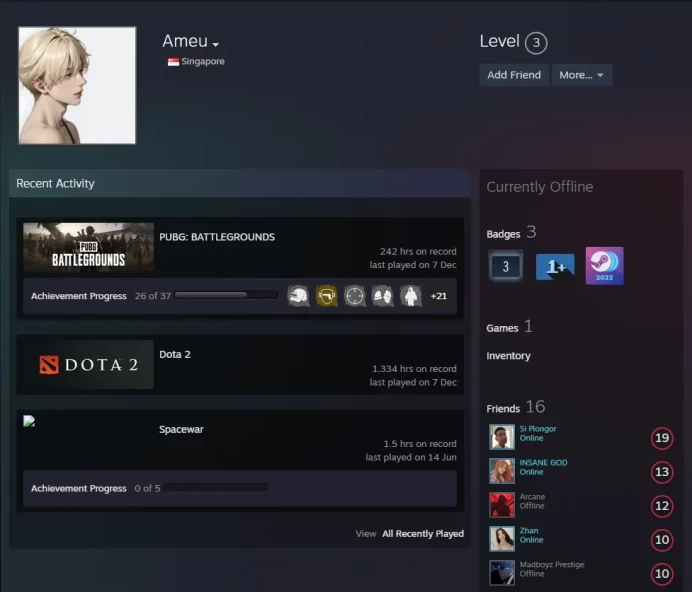Click Madboyz Prestige's level 10 badge
Viewport: 692px width, 592px height.
(x=662, y=573)
